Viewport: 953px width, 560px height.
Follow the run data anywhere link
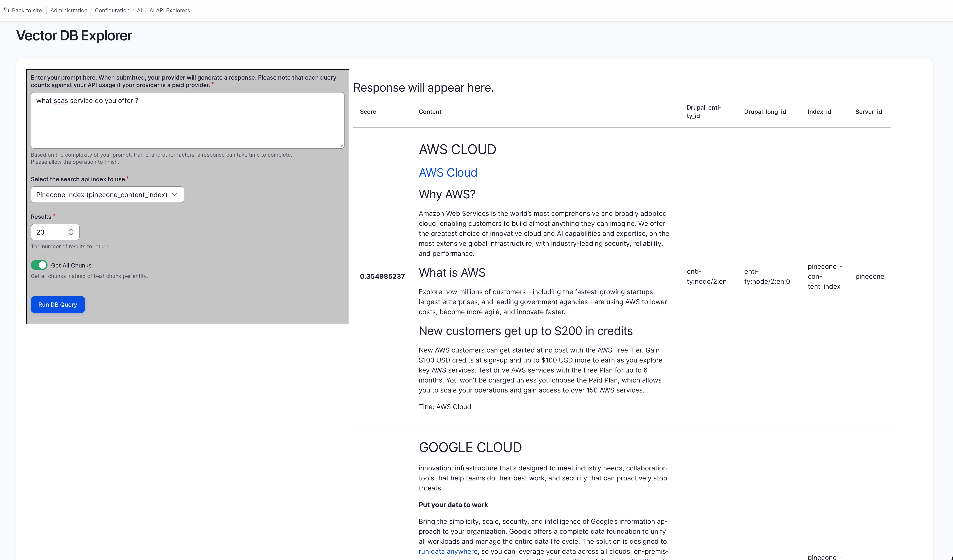click(x=448, y=551)
